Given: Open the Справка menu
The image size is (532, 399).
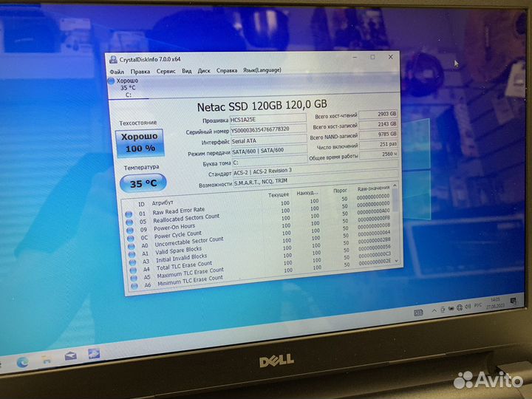Looking at the screenshot, I should click(227, 70).
